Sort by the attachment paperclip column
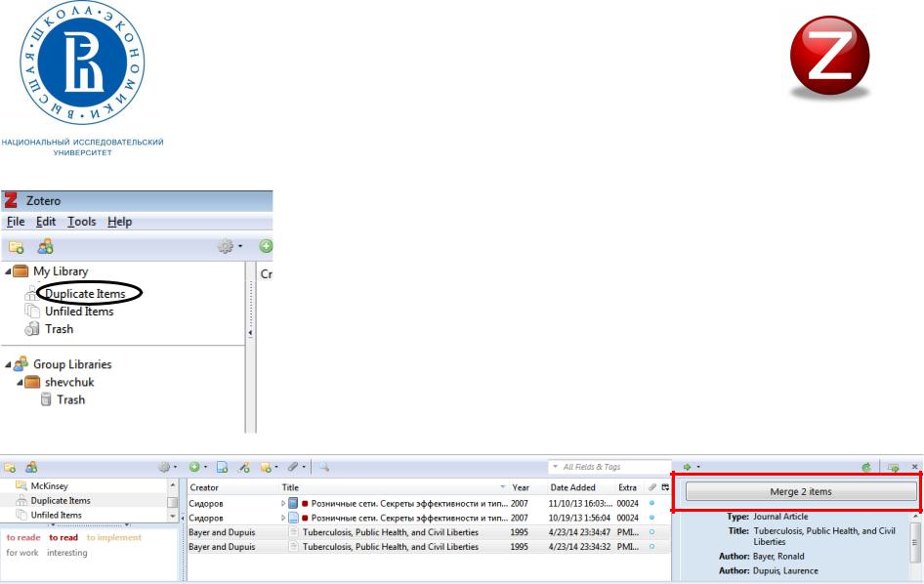 651,488
